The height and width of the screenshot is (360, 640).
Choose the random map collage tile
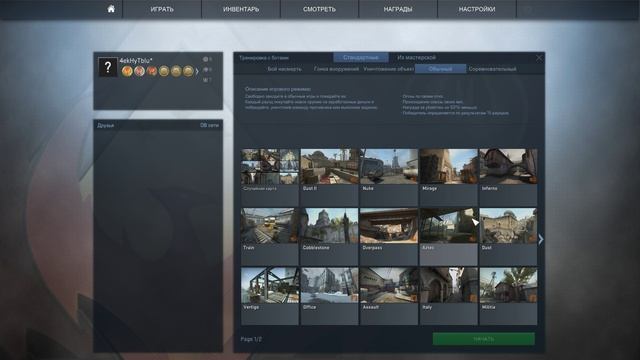tap(270, 178)
